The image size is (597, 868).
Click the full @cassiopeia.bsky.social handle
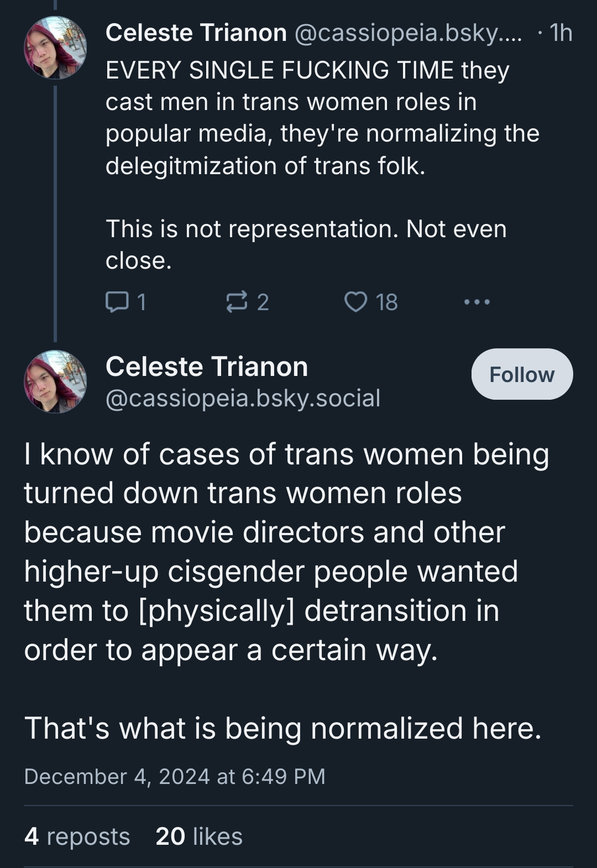click(243, 398)
